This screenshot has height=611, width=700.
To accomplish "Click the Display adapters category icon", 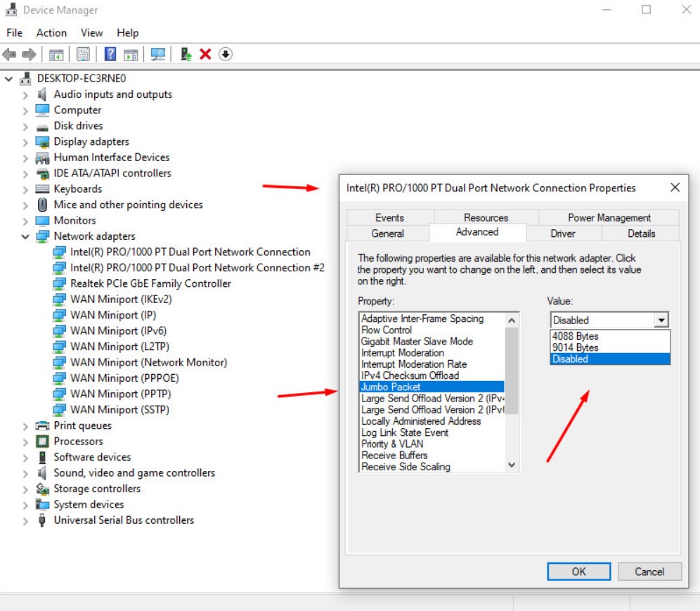I will click(42, 142).
